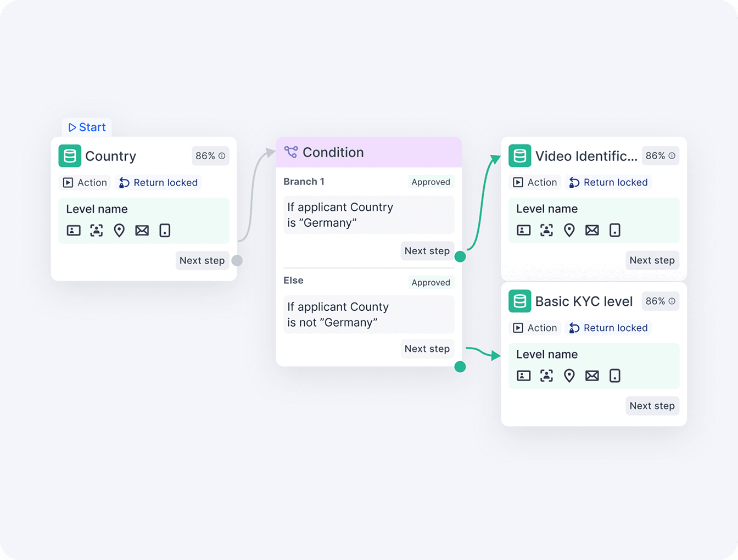The image size is (738, 560).
Task: Click the Start label above the Country node
Action: coord(87,127)
